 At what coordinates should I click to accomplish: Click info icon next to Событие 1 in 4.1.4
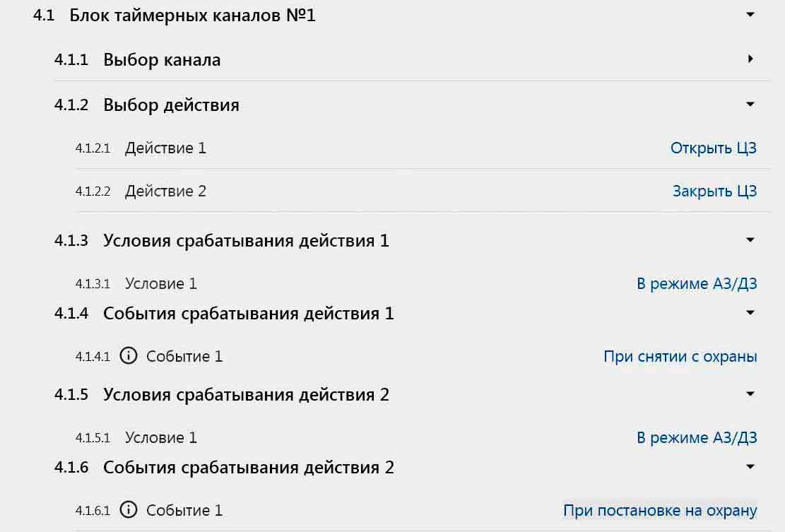click(x=128, y=356)
